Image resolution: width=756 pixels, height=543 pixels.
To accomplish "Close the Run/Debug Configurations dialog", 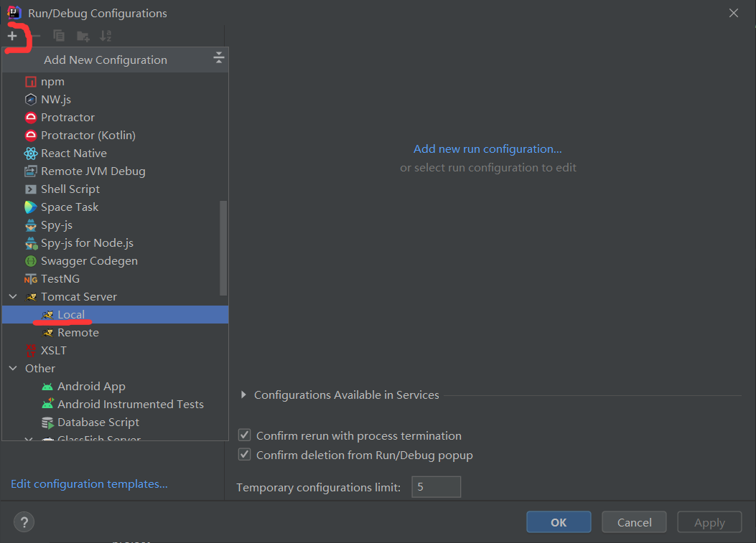I will click(733, 13).
